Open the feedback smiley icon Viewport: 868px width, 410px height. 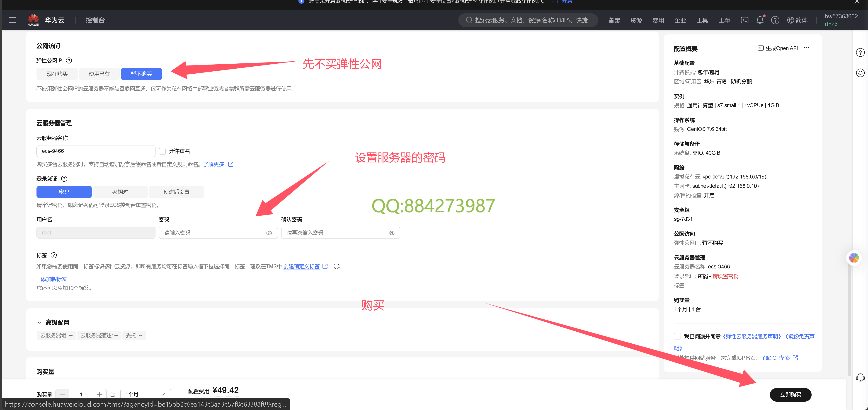pyautogui.click(x=860, y=73)
